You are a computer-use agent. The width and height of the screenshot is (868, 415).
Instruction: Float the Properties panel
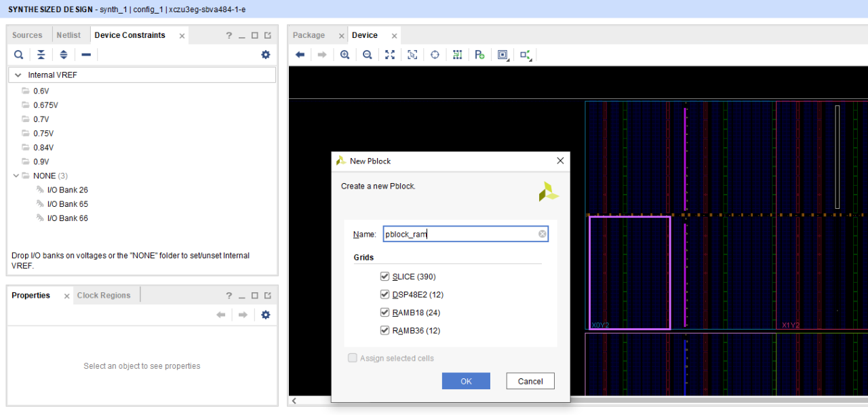[268, 296]
